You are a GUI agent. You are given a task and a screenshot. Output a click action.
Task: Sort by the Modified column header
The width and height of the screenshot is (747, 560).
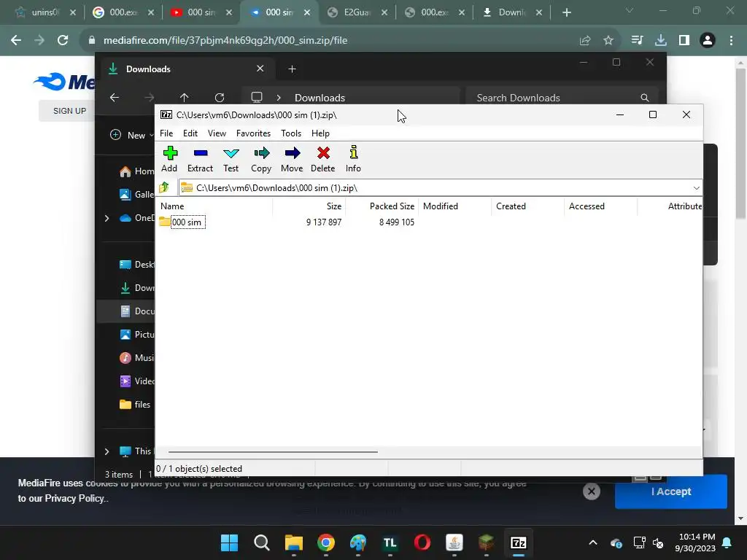tap(455, 206)
